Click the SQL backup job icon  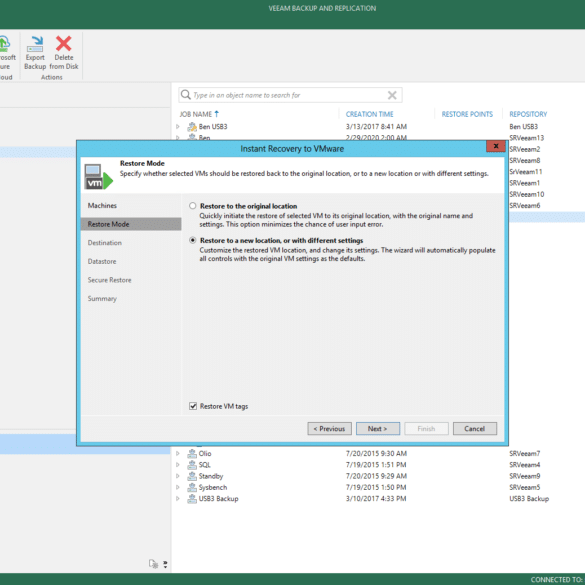point(192,465)
